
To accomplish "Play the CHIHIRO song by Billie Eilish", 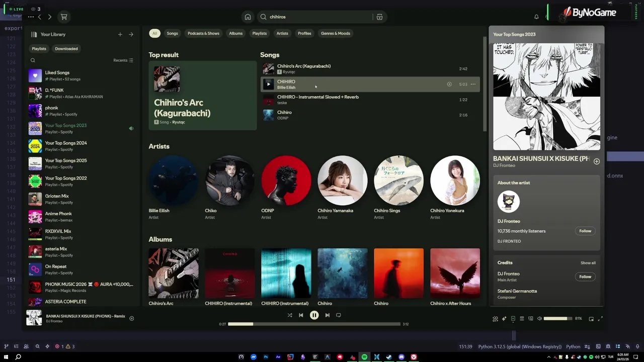I will tap(269, 84).
